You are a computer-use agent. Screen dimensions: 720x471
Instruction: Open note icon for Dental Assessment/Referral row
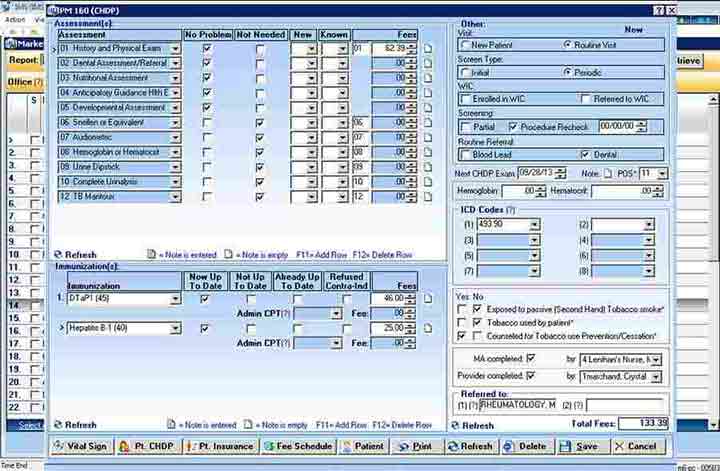(x=428, y=63)
